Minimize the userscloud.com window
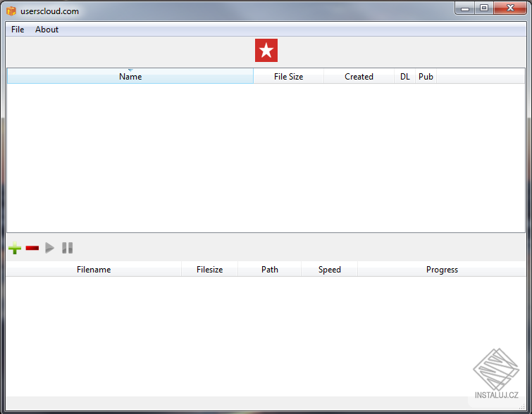The width and height of the screenshot is (532, 414). (465, 8)
